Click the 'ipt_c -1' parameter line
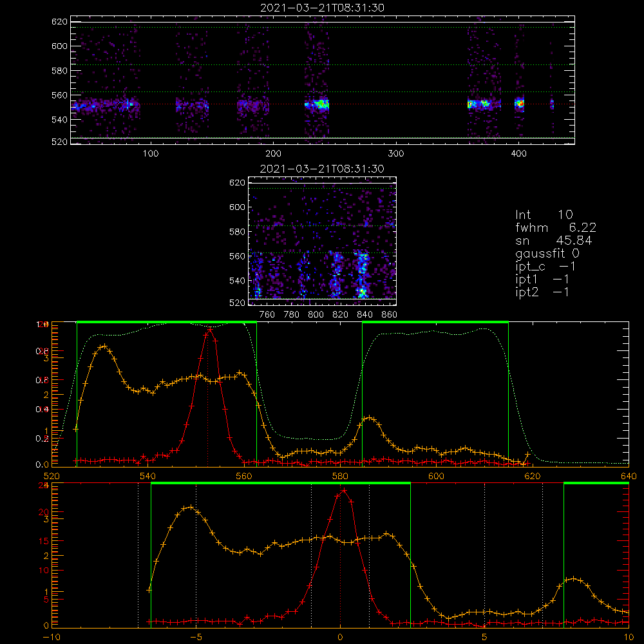The image size is (644, 644). point(545,267)
